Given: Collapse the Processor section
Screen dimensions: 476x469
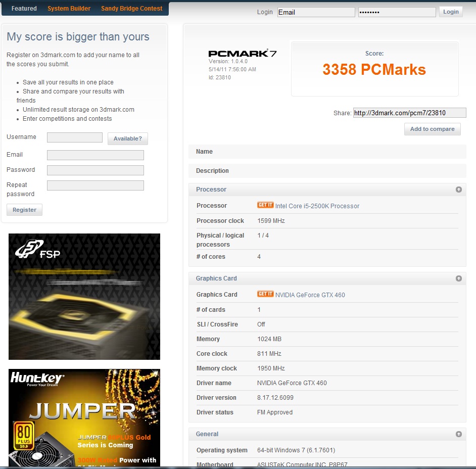Looking at the screenshot, I should (459, 190).
